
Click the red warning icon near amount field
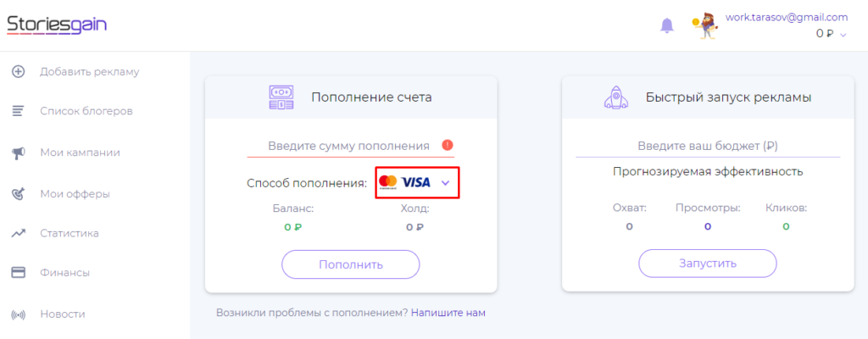pyautogui.click(x=448, y=145)
